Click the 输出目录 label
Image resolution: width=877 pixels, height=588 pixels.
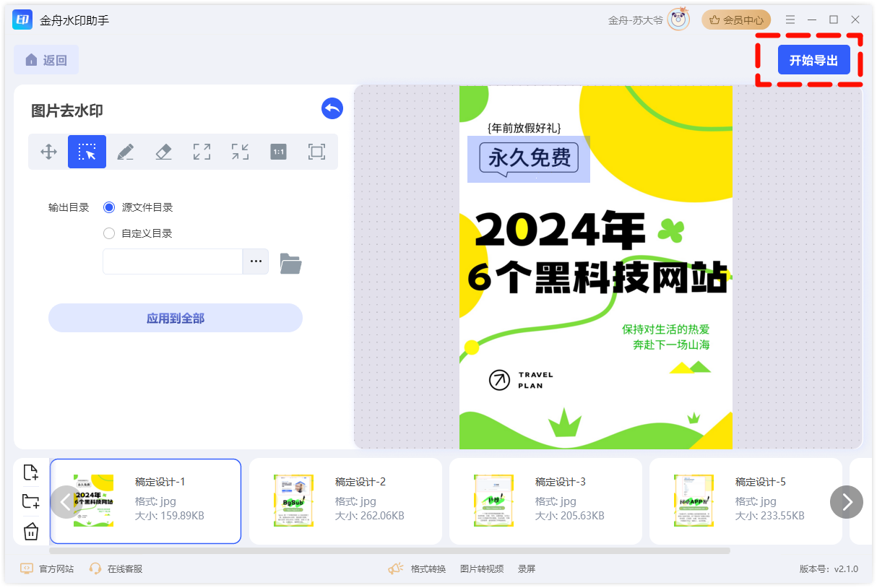click(x=69, y=207)
